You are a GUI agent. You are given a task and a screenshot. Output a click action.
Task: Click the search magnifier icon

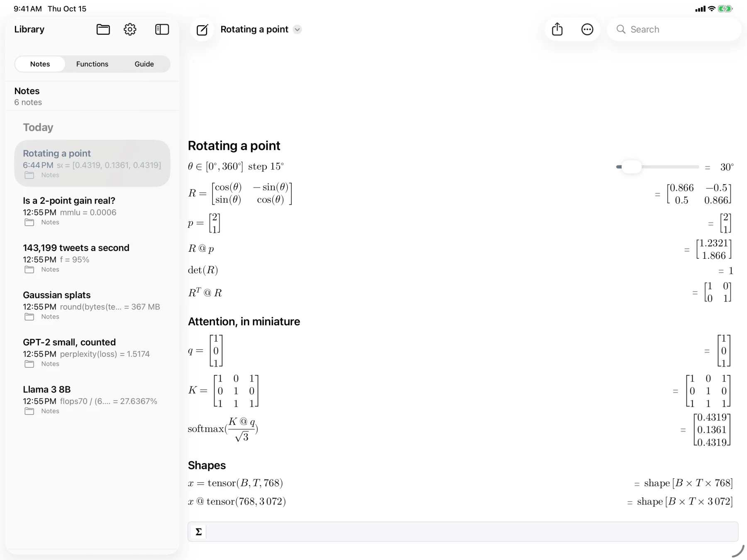pyautogui.click(x=621, y=29)
